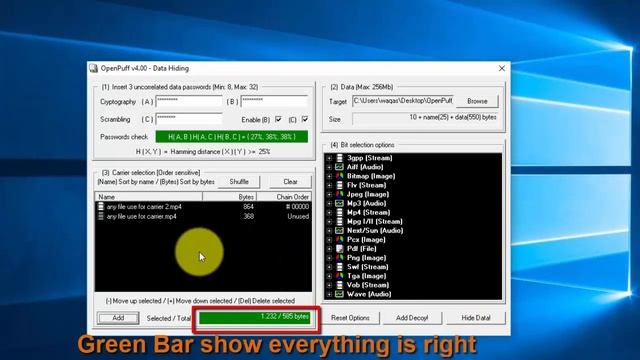
Task: Expand the 3gpp (Stream) tree node
Action: [x=329, y=158]
